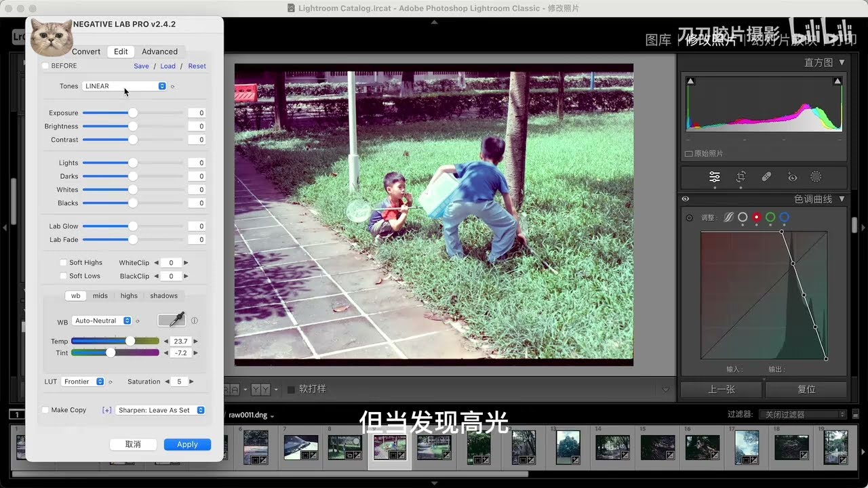Decrease WhiteClip with the left arrow
The width and height of the screenshot is (868, 488).
pos(157,262)
